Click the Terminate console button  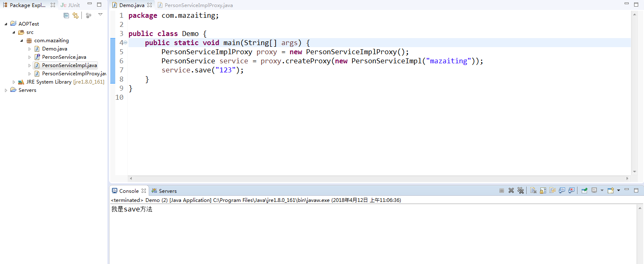pos(501,190)
